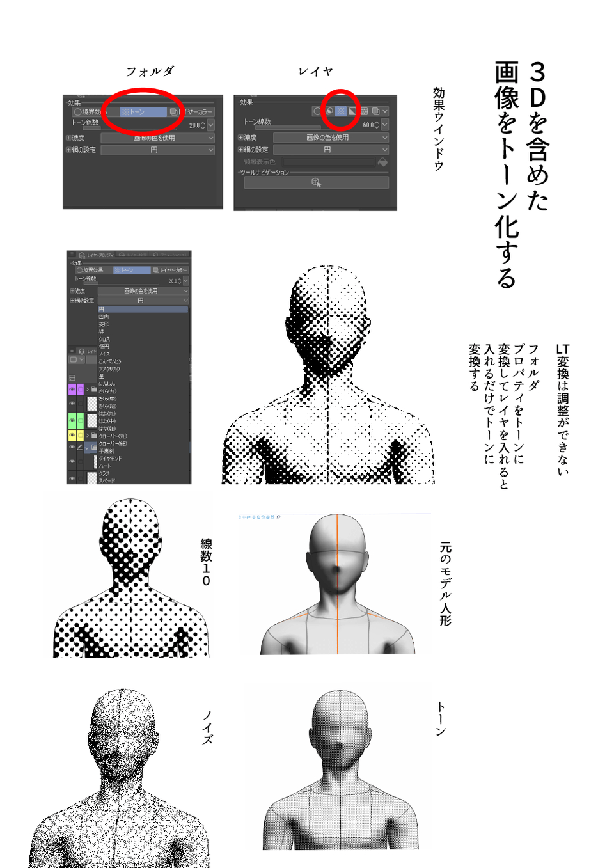This screenshot has height=868, width=614.
Task: Click トーン button in folder effect panel
Action: pos(143,112)
